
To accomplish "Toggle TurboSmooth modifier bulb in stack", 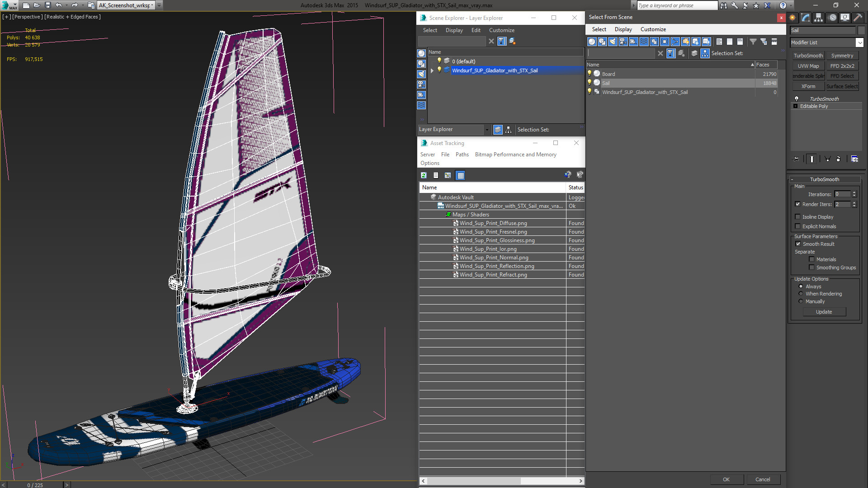I will (x=797, y=99).
